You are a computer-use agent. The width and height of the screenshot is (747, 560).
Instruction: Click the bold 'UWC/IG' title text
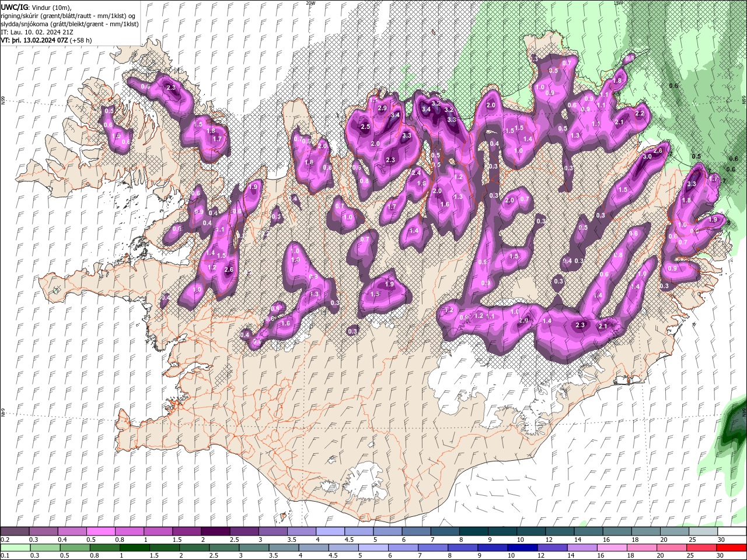coord(13,7)
